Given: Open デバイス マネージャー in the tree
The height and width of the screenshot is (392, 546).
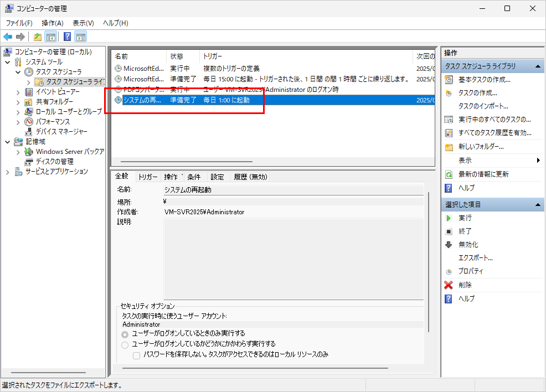Looking at the screenshot, I should click(61, 131).
